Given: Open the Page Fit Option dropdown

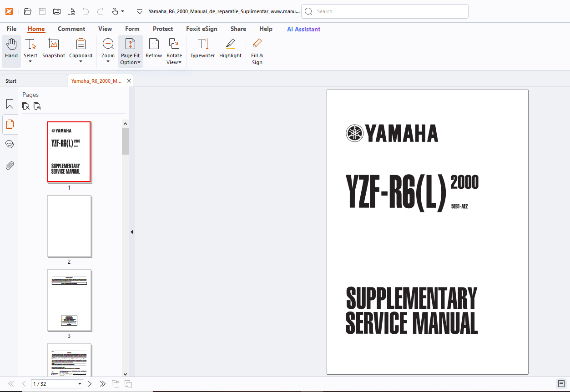Looking at the screenshot, I should coord(130,51).
